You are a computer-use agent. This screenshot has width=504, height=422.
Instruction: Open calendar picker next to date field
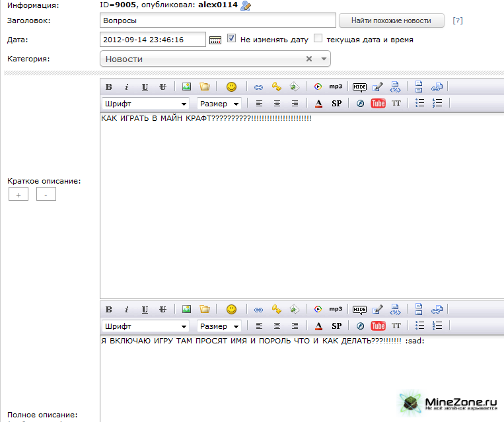[215, 40]
